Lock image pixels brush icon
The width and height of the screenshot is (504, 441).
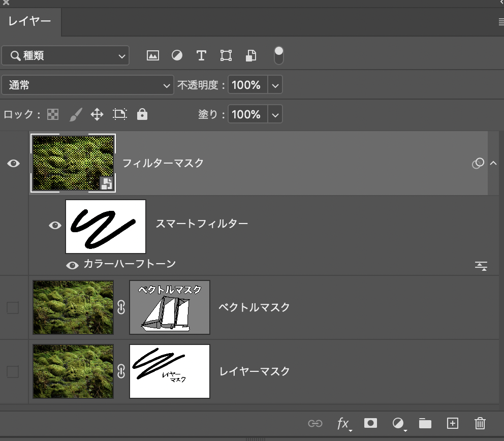tap(76, 114)
